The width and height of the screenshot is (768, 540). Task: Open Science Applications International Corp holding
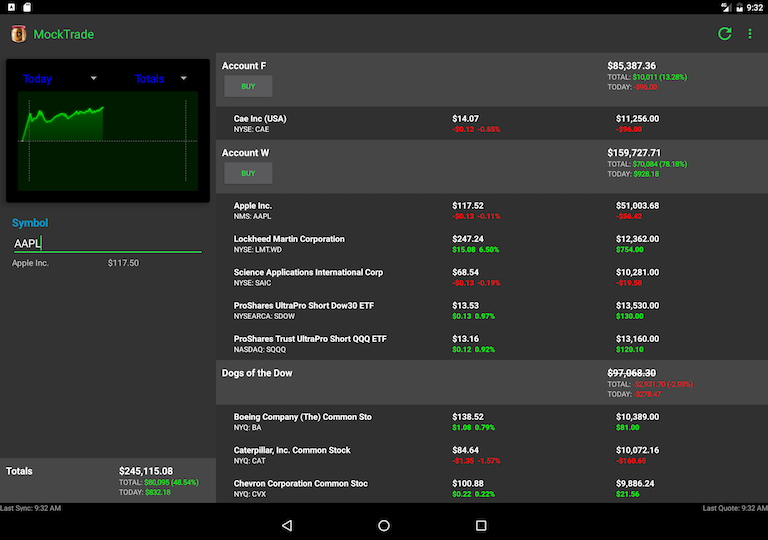click(x=492, y=277)
